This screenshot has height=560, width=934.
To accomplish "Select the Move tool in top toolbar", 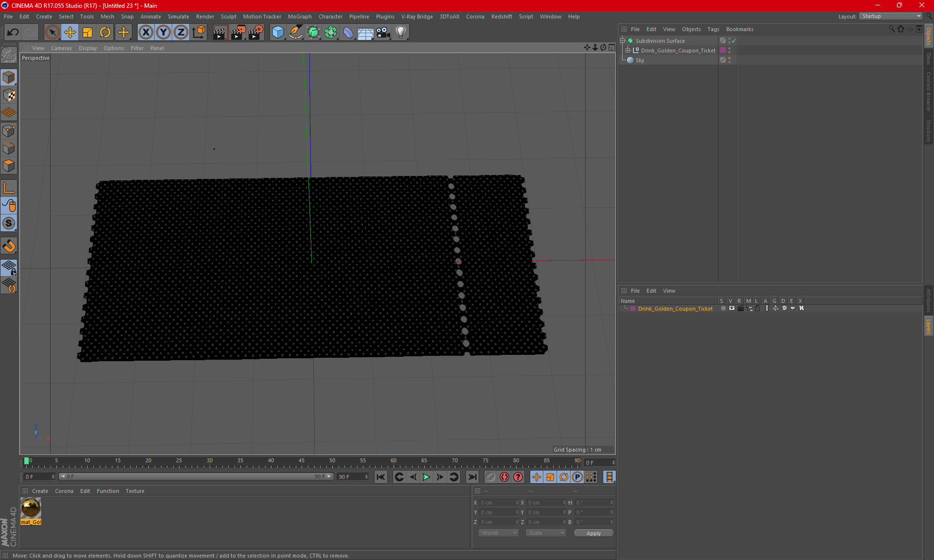I will click(x=70, y=33).
